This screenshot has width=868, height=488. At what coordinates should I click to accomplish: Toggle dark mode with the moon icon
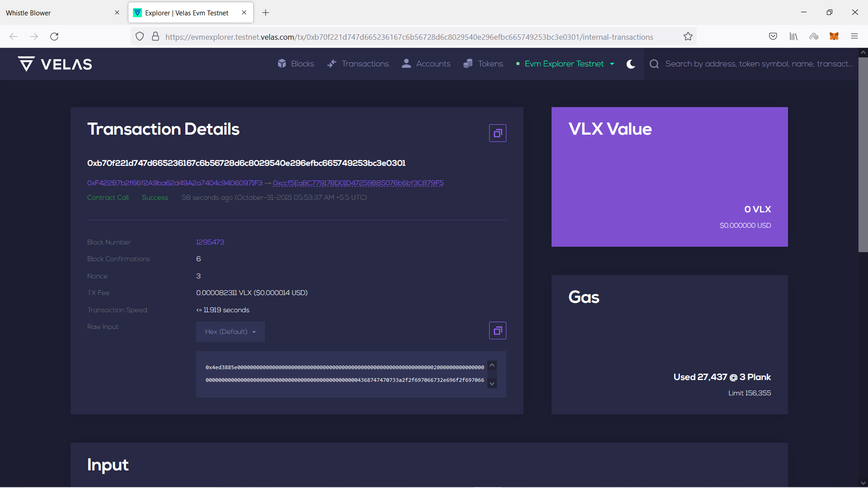[631, 64]
